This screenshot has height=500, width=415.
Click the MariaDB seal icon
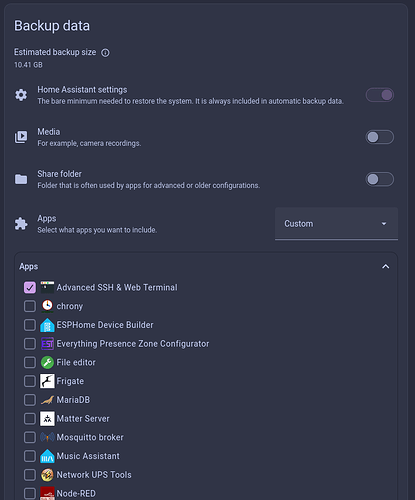coord(47,400)
